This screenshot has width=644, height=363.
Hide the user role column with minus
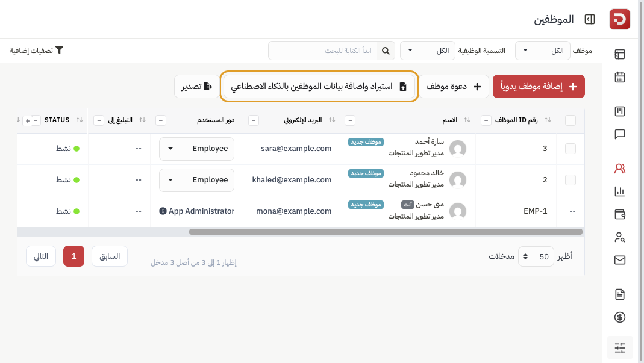[x=161, y=120]
